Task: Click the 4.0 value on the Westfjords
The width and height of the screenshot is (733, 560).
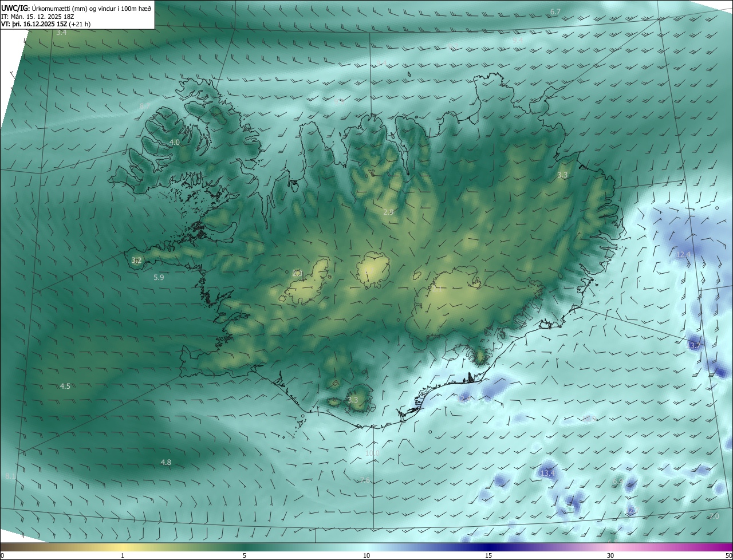Action: point(175,142)
